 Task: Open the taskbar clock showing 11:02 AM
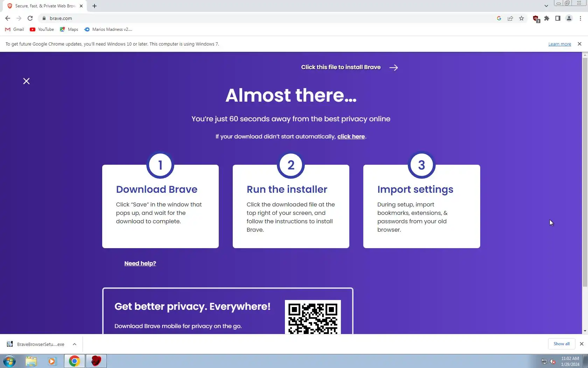tap(570, 361)
